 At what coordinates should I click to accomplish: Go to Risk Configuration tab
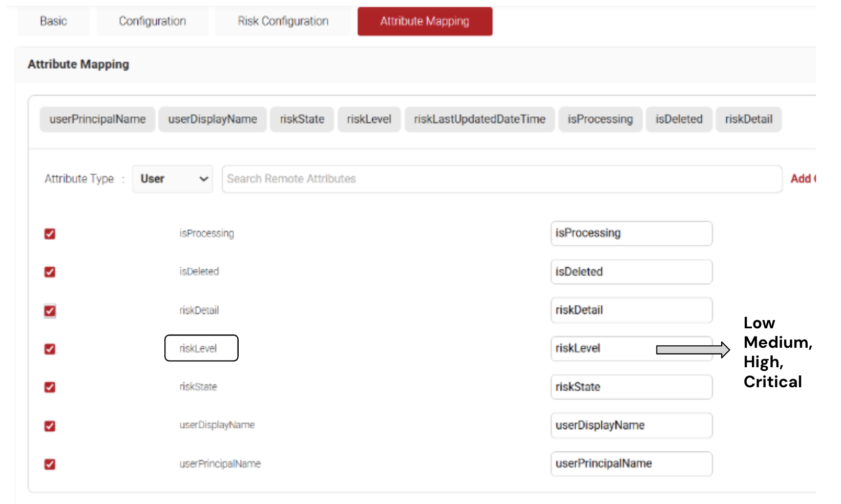(283, 21)
